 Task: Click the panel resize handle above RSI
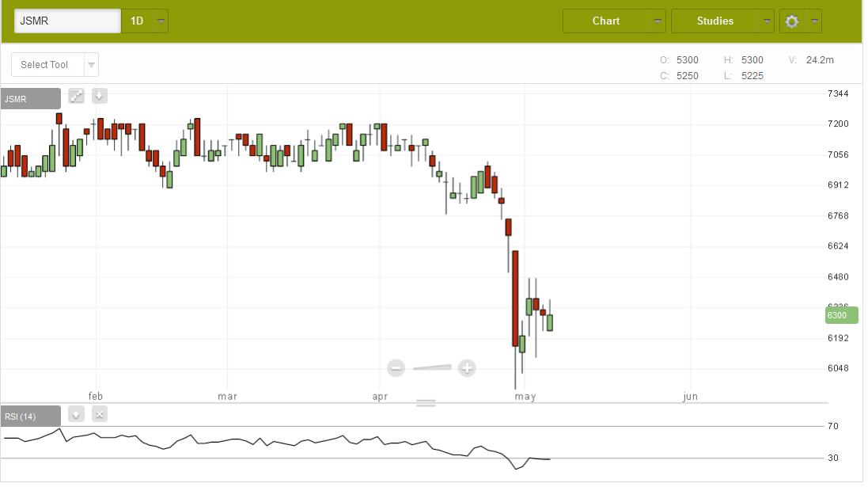(426, 403)
